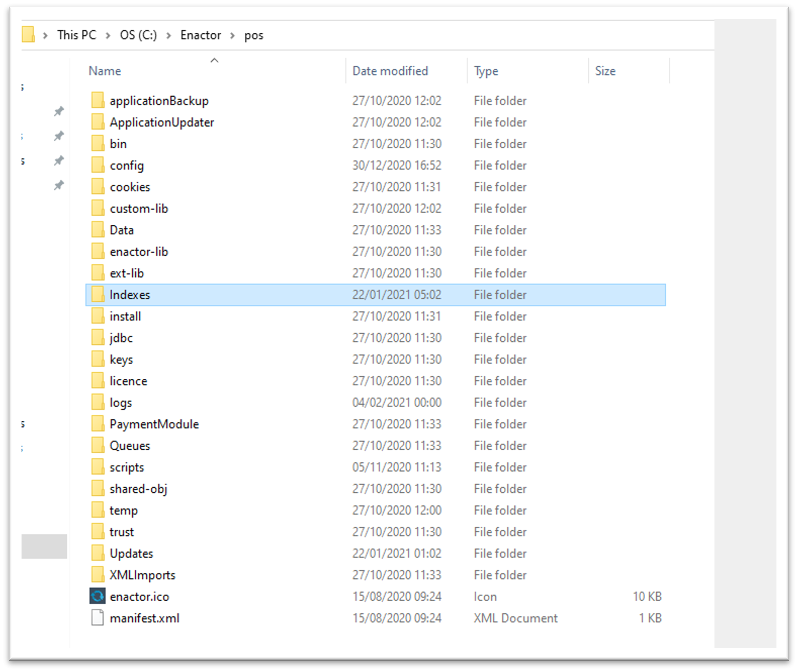Navigate to Enactor in breadcrumb path
Viewport: 798px width, 672px height.
[200, 35]
